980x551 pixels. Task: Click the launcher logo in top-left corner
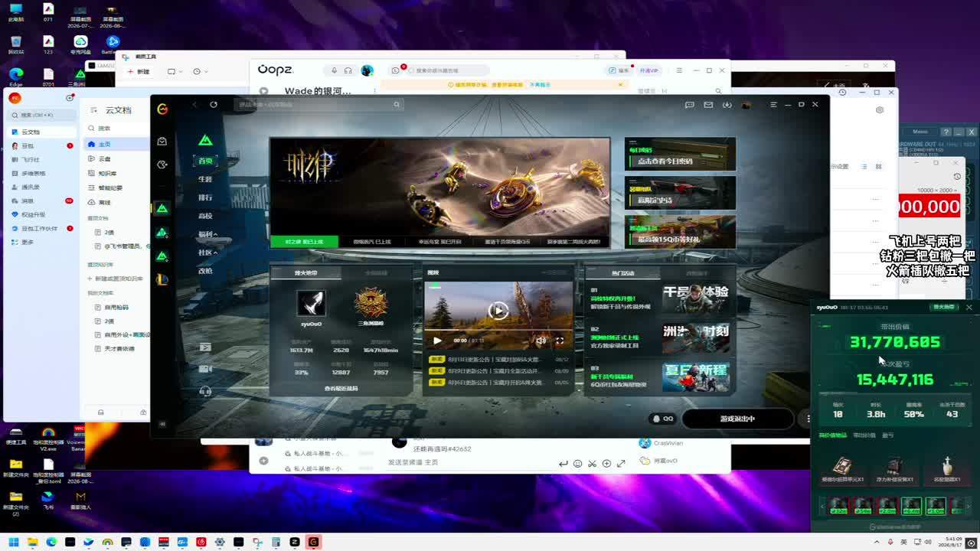click(x=162, y=109)
